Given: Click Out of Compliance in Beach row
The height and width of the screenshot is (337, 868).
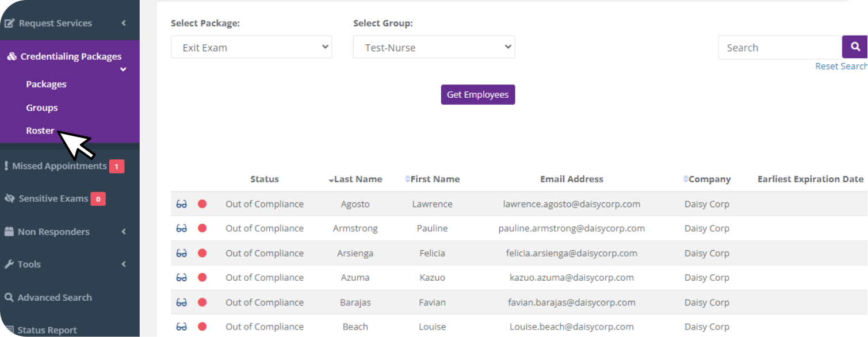Looking at the screenshot, I should pos(265,327).
